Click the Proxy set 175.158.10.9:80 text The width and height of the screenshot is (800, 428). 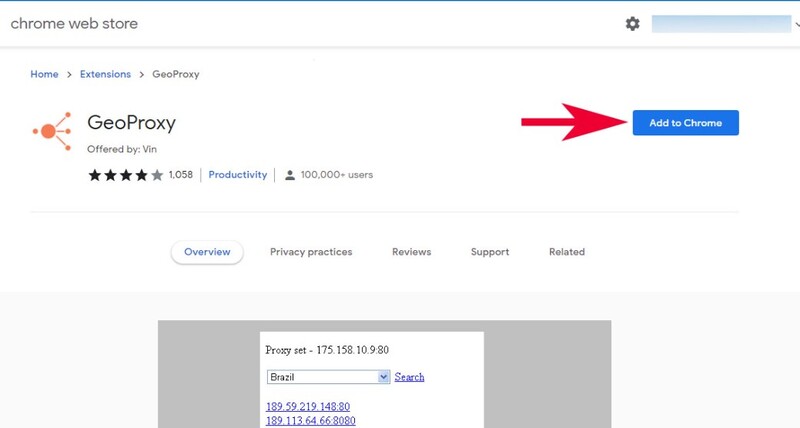pyautogui.click(x=327, y=350)
